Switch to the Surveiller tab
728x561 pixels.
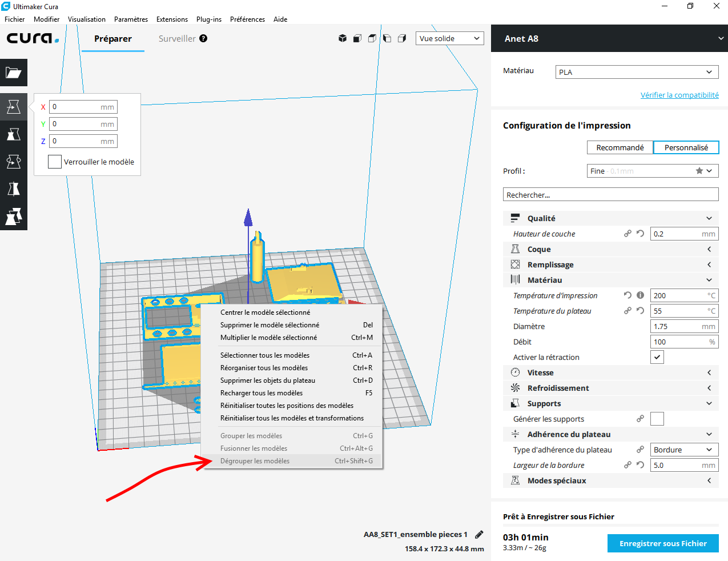click(177, 38)
